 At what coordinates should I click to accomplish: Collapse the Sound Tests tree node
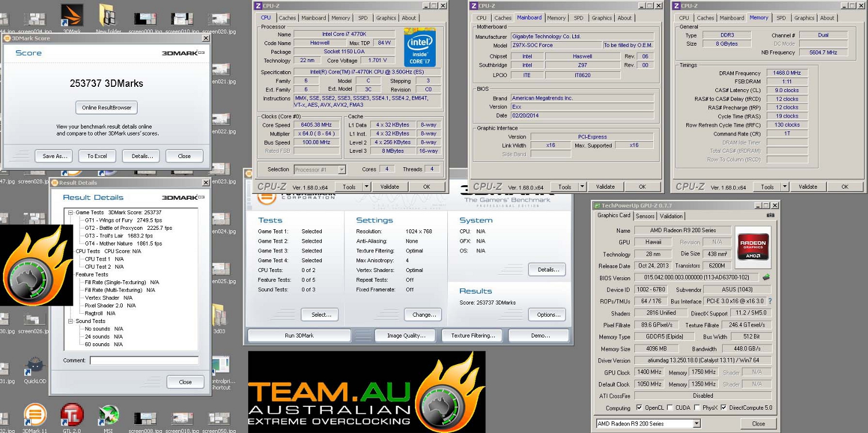(71, 321)
